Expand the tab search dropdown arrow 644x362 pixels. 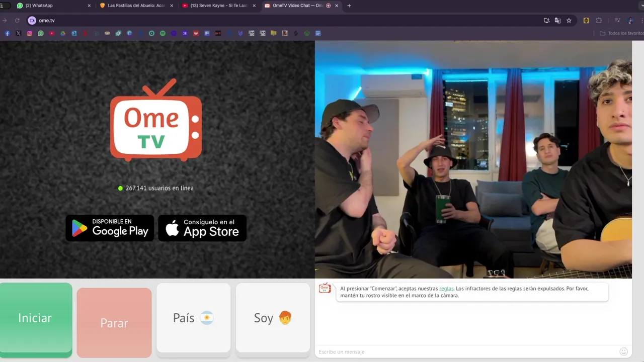point(642,6)
